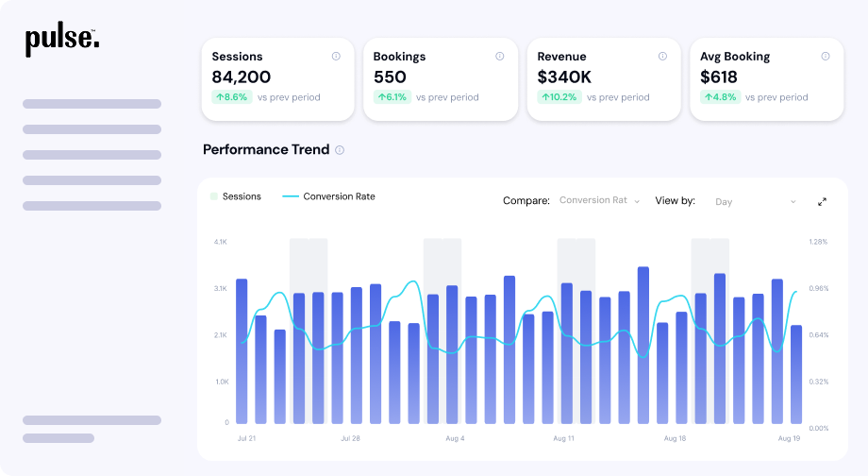Click the 6.1% change badge
Image resolution: width=868 pixels, height=476 pixels.
pos(392,97)
